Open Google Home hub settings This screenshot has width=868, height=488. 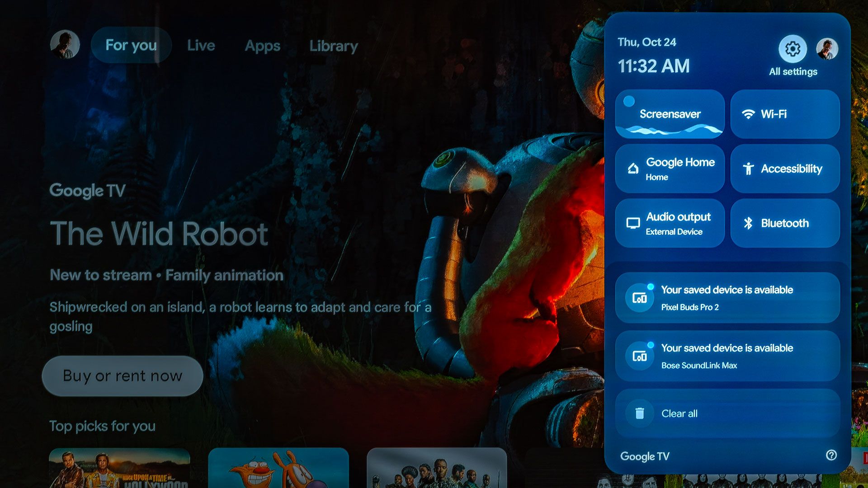(x=672, y=169)
